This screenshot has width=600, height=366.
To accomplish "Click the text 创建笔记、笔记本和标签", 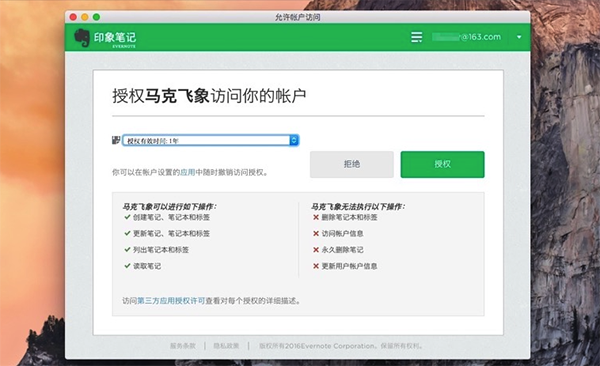I will [171, 217].
